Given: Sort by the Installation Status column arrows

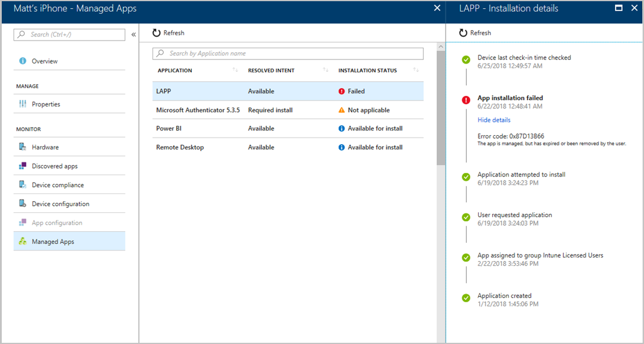Looking at the screenshot, I should [417, 71].
